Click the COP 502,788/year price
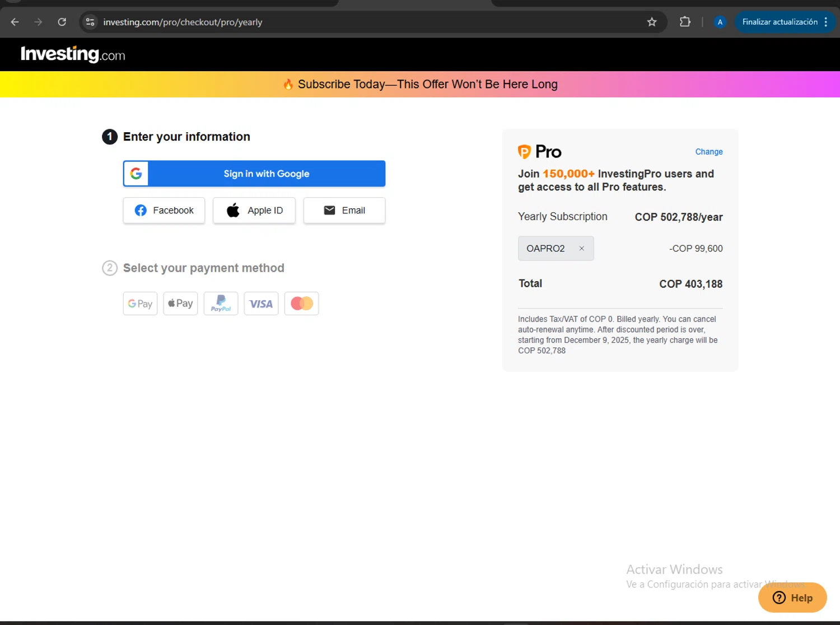840x625 pixels. tap(679, 217)
